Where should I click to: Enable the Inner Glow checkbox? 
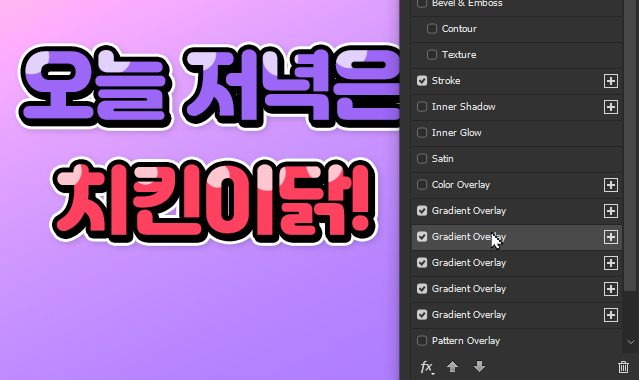(422, 133)
